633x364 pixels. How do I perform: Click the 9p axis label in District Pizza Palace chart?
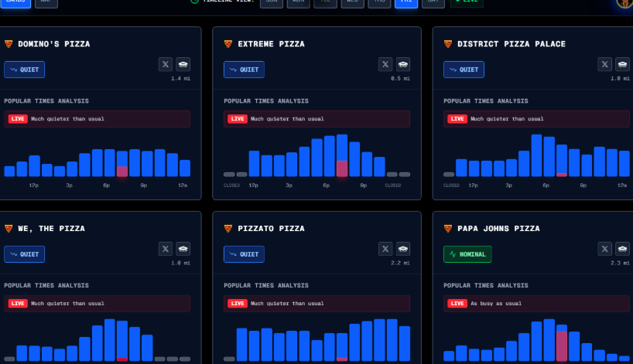click(583, 185)
